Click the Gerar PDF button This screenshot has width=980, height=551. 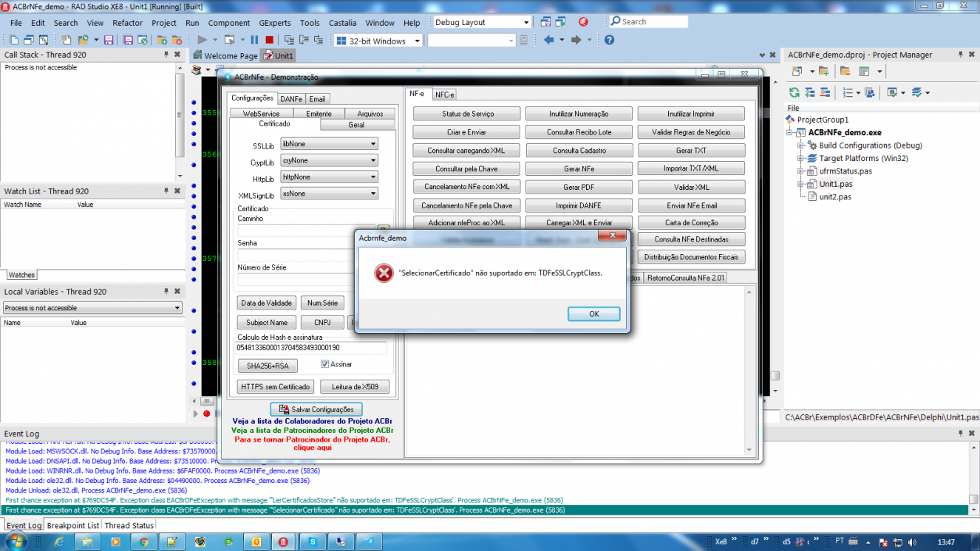(x=579, y=188)
